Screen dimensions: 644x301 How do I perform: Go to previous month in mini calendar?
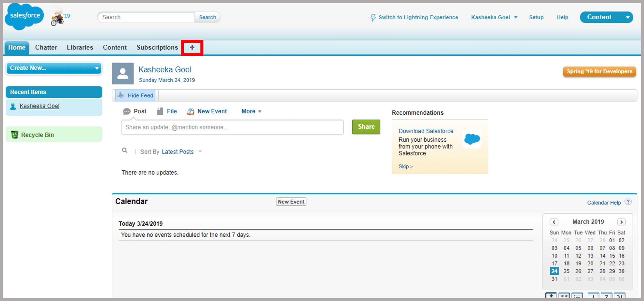point(554,222)
